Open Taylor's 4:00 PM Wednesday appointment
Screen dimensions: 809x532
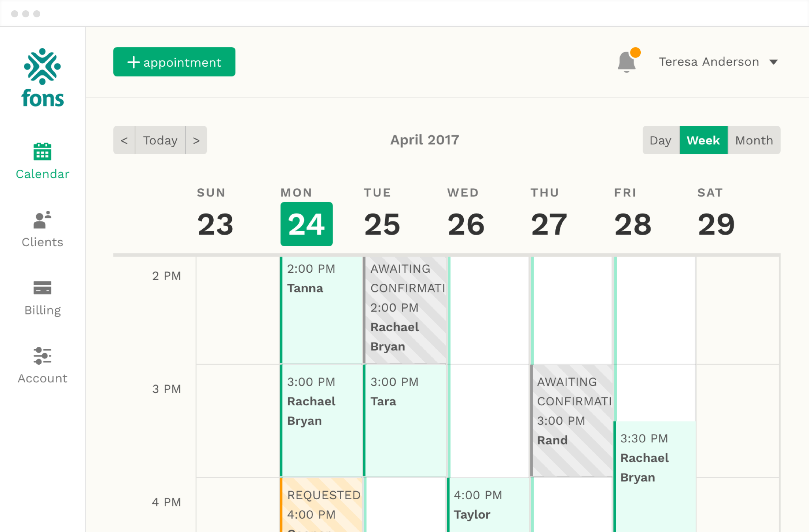click(x=488, y=505)
